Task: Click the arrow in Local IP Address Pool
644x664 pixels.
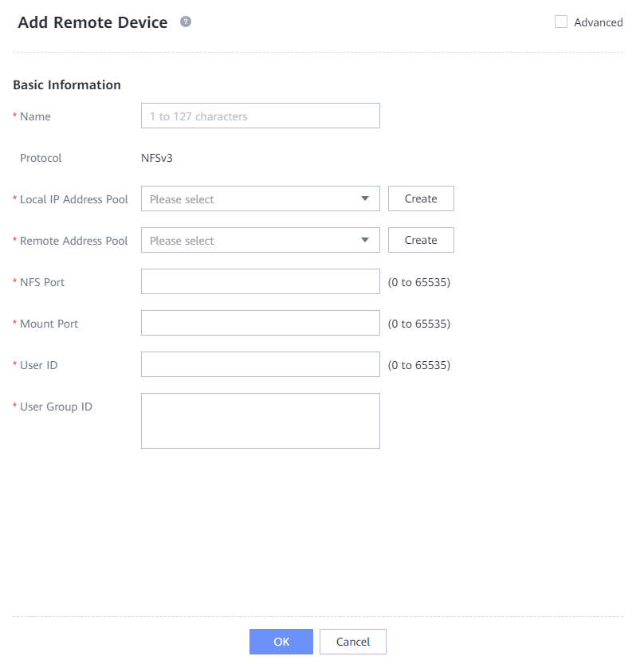Action: pyautogui.click(x=365, y=198)
